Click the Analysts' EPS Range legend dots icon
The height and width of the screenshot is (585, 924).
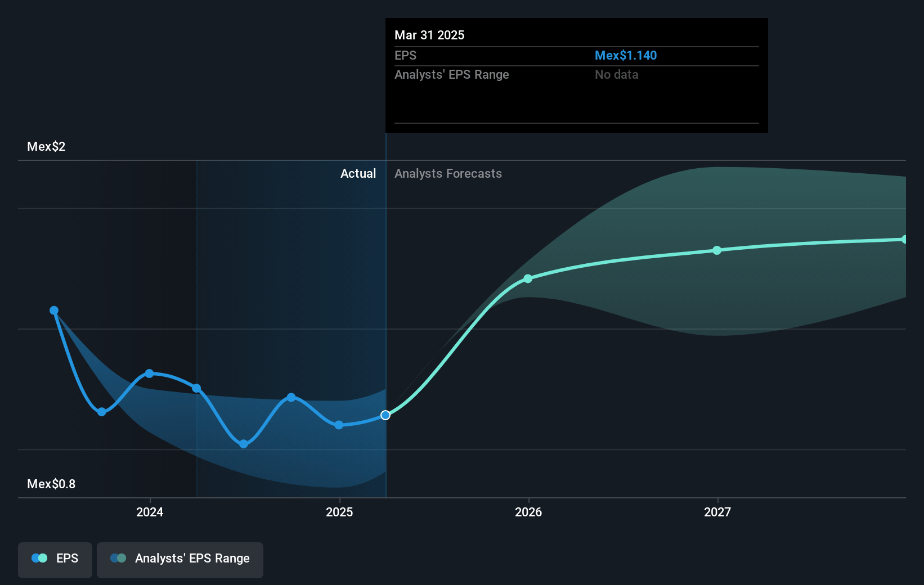coord(118,558)
